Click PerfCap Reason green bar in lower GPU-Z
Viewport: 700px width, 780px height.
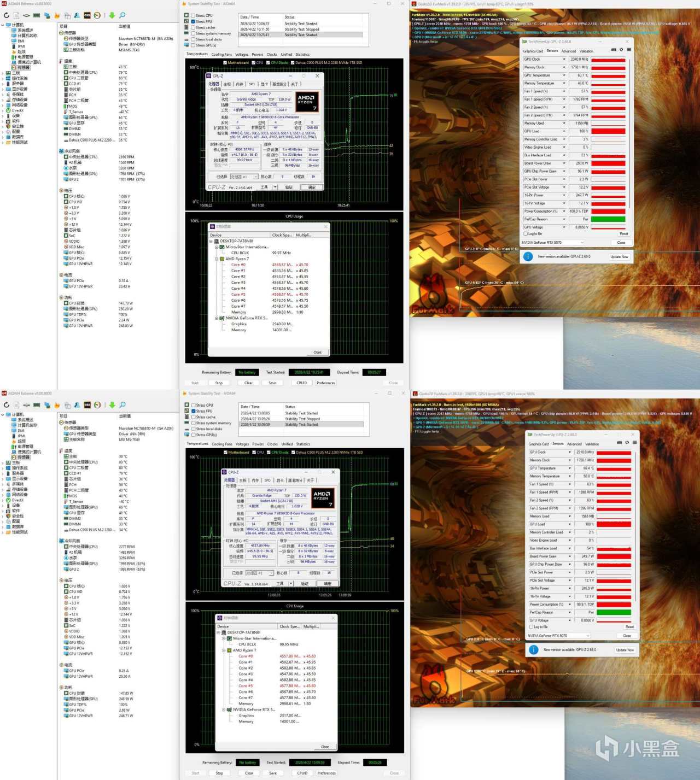click(614, 612)
